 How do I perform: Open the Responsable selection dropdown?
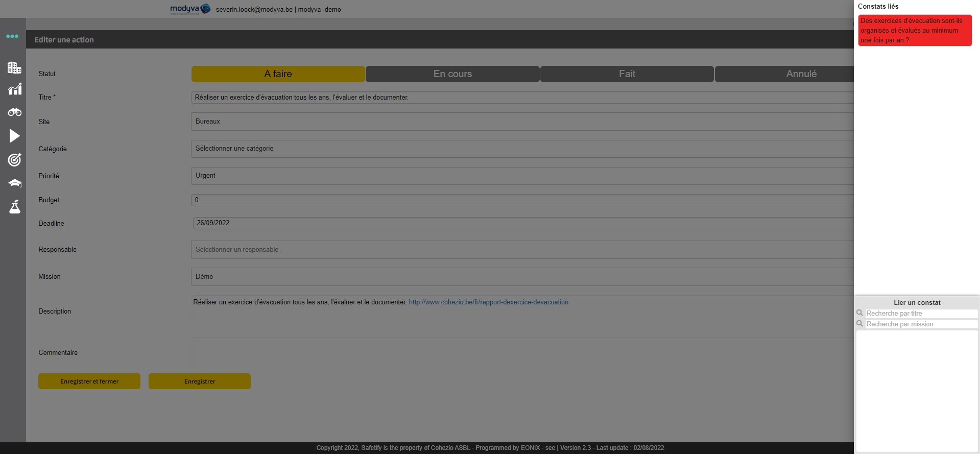521,250
